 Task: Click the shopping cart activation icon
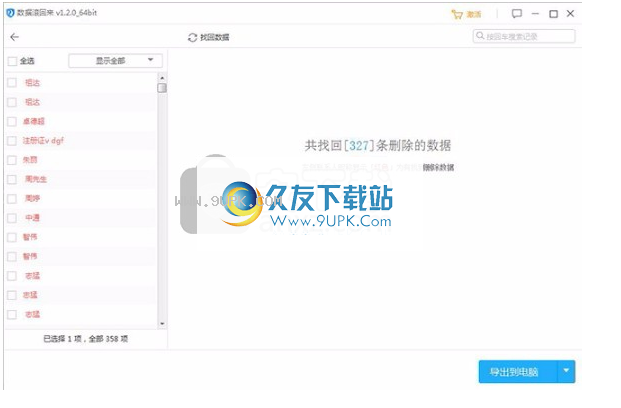coord(457,15)
